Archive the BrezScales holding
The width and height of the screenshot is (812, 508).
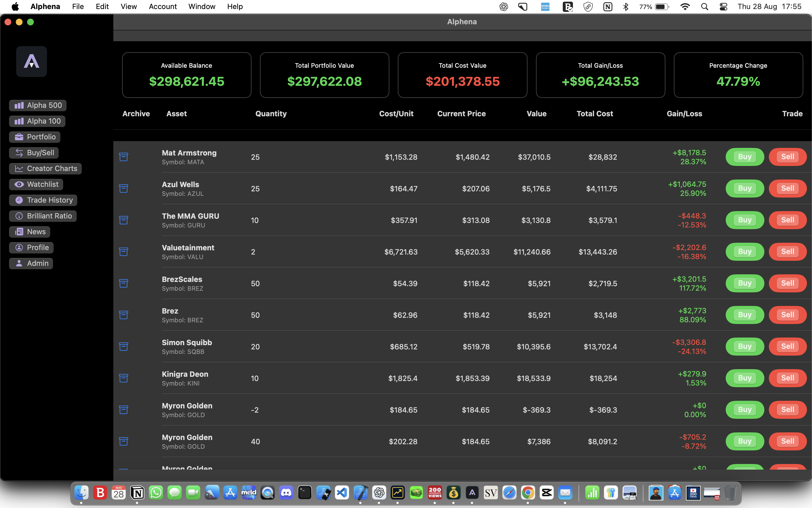123,283
